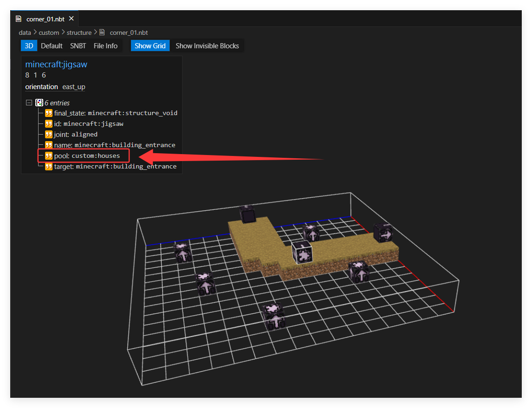The height and width of the screenshot is (408, 532).
Task: Switch to the 3D view
Action: (29, 46)
